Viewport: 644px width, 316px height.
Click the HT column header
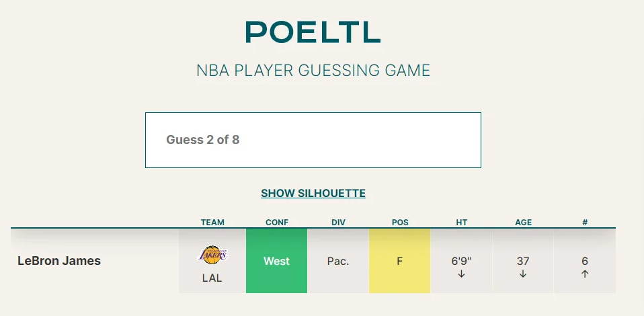[461, 223]
